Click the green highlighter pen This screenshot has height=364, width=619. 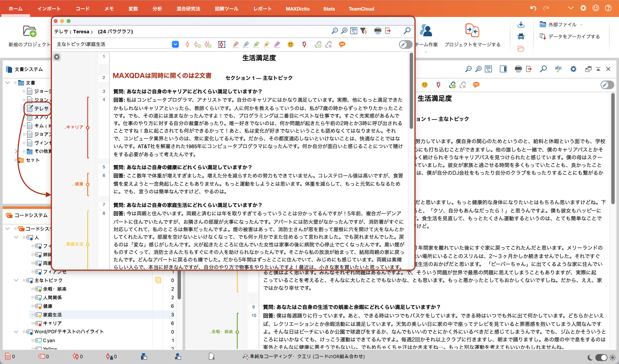[x=256, y=44]
